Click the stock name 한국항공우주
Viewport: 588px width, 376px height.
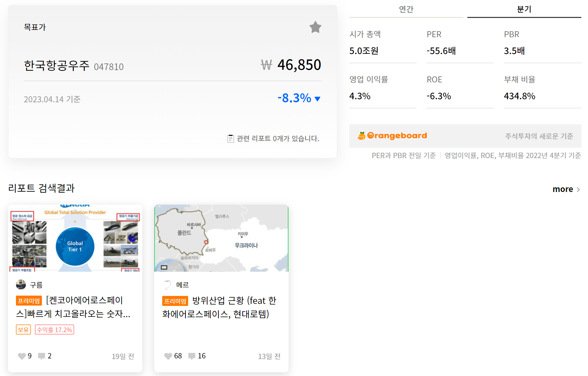57,65
